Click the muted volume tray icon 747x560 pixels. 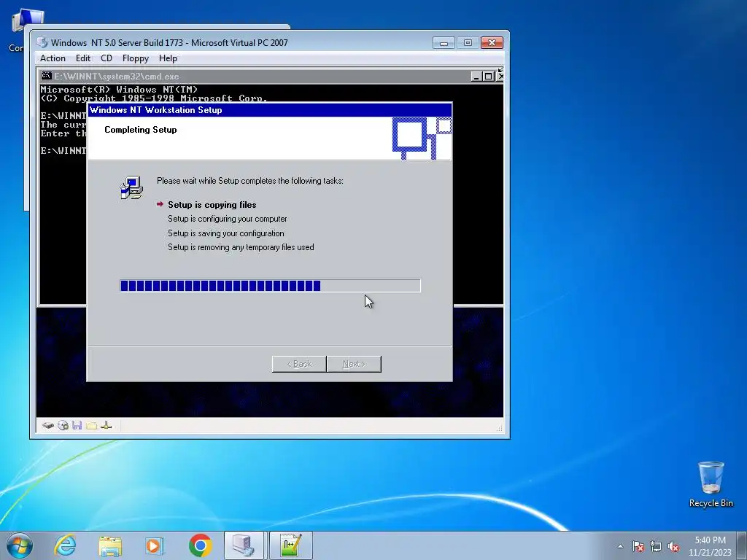pos(673,546)
